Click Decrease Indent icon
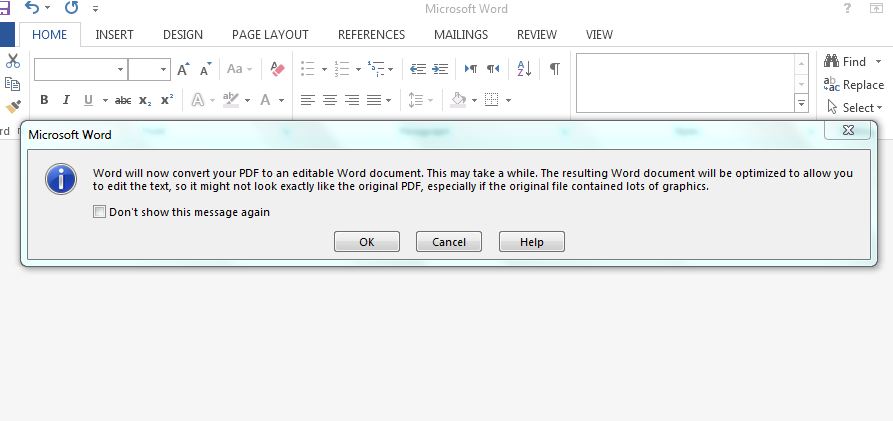893x421 pixels. [418, 69]
